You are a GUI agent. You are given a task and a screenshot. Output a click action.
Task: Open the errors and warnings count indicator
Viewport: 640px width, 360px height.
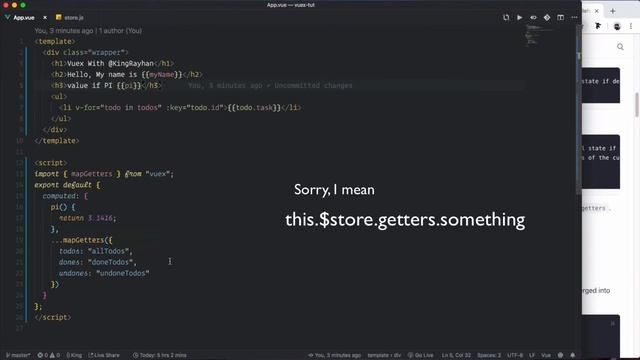coord(49,355)
